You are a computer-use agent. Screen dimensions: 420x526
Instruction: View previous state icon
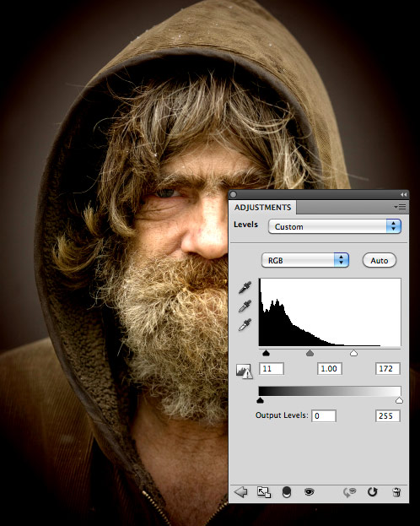click(x=349, y=492)
